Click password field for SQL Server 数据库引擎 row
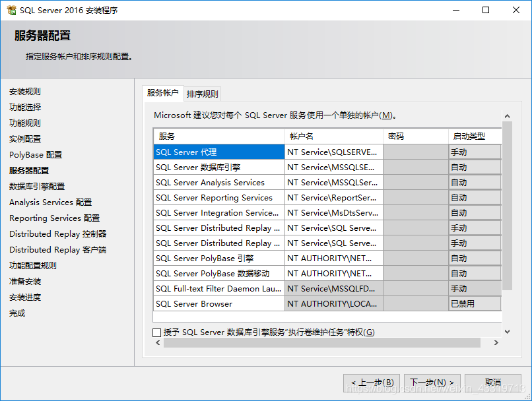The width and height of the screenshot is (532, 401). [416, 168]
